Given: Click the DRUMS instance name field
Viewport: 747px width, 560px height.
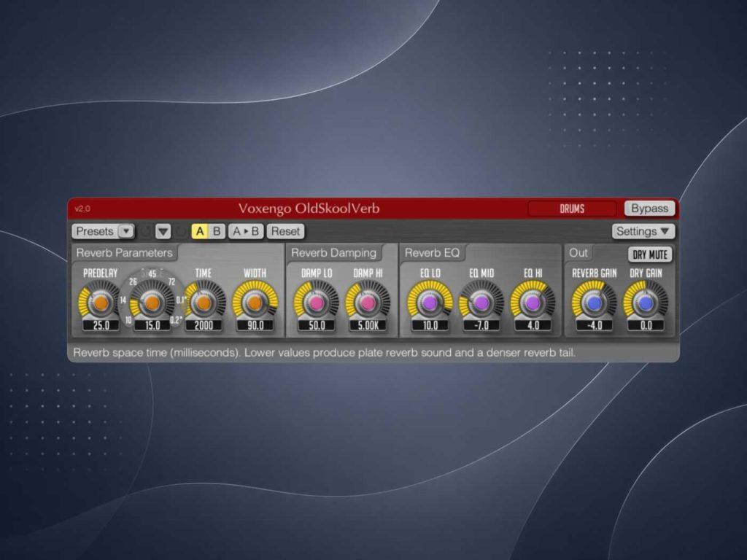Looking at the screenshot, I should click(x=572, y=209).
